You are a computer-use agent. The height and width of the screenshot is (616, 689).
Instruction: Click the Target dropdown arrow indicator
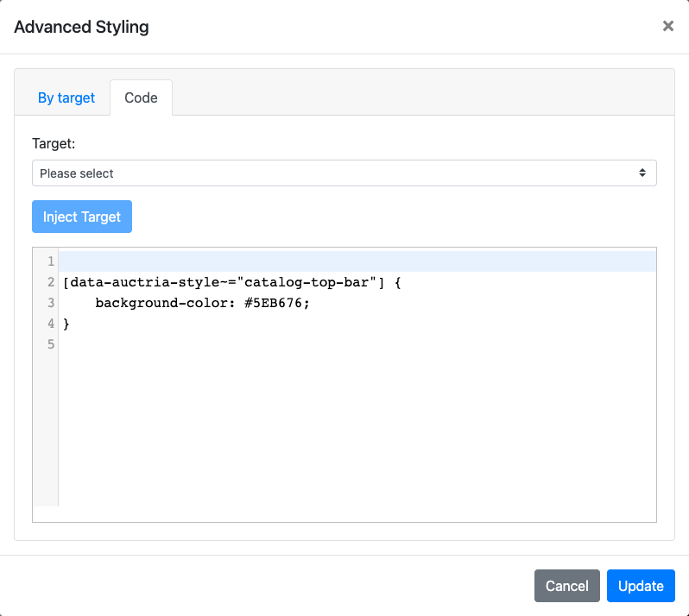(642, 173)
